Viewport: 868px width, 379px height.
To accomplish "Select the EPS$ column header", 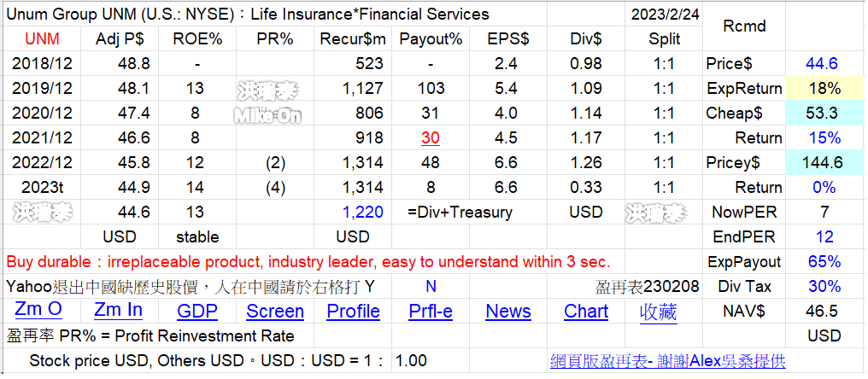I will tap(508, 38).
